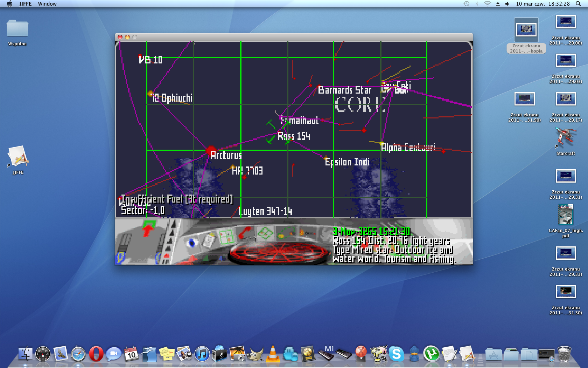Select the 70 Ophiuchi star
Image resolution: width=588 pixels, height=368 pixels.
[151, 94]
